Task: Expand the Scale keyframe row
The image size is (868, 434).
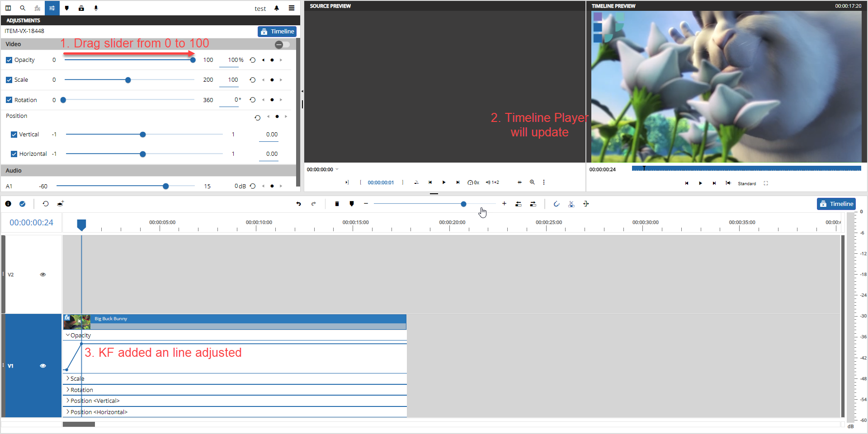Action: (x=68, y=378)
